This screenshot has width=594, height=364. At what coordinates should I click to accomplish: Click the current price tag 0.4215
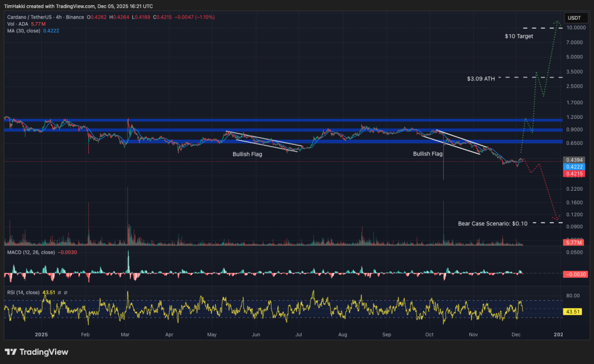click(574, 174)
